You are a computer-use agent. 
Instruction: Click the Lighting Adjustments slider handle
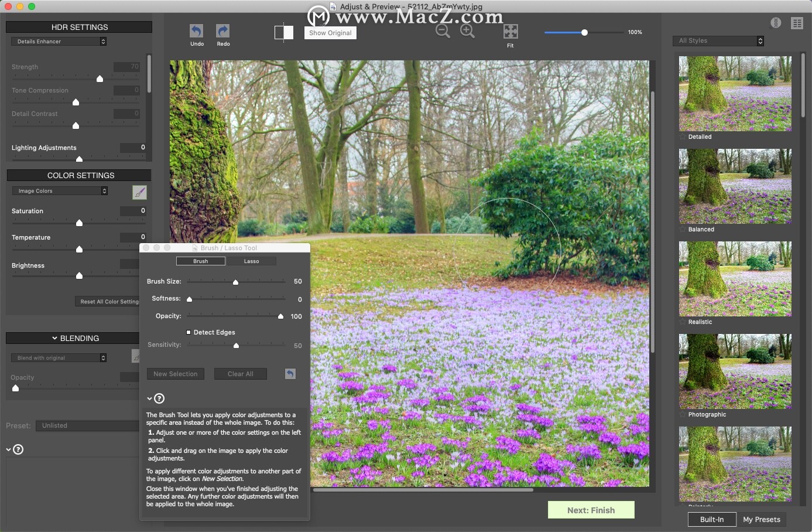(x=79, y=159)
